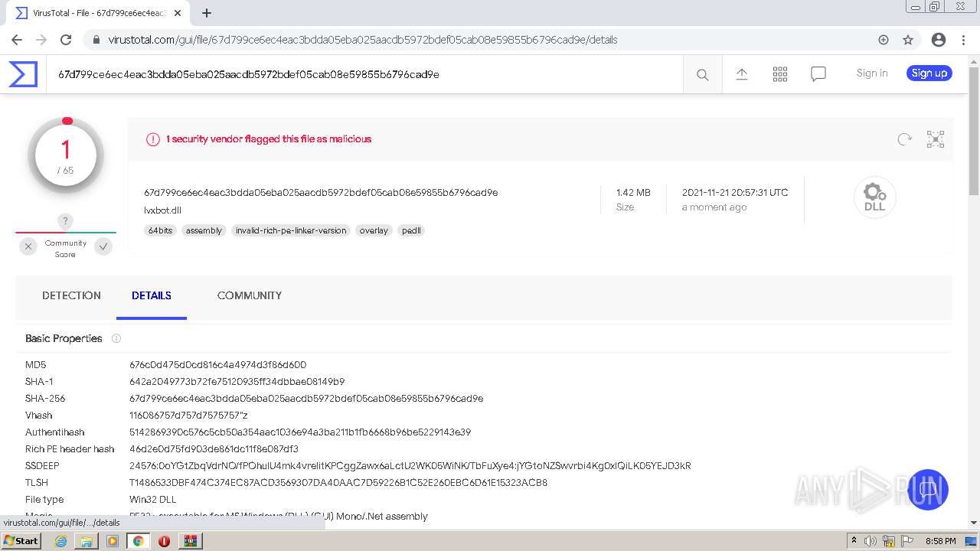980x551 pixels.
Task: Select the SHA-1 hash value
Action: tap(237, 382)
